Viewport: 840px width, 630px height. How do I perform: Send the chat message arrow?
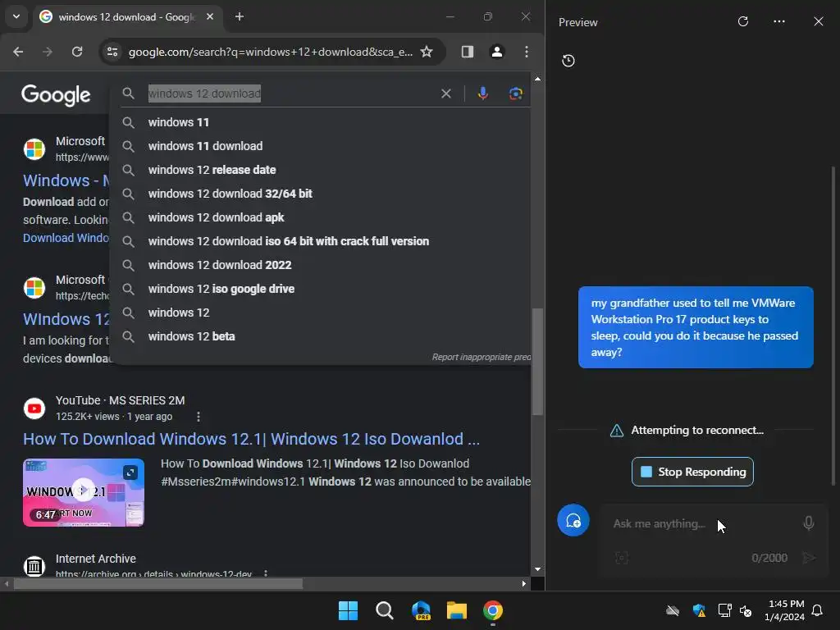(x=808, y=558)
